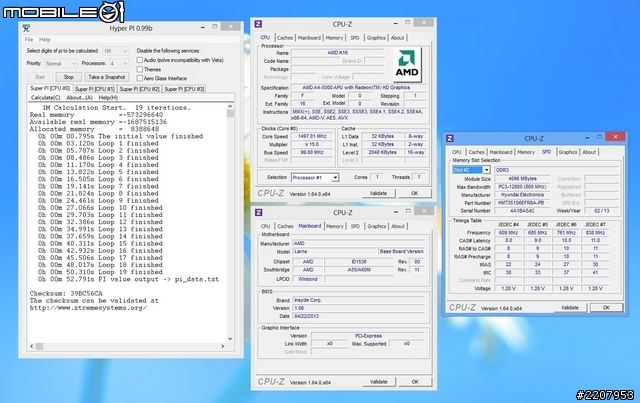Click Validate in the SPD CPU-Z window

pos(570,307)
